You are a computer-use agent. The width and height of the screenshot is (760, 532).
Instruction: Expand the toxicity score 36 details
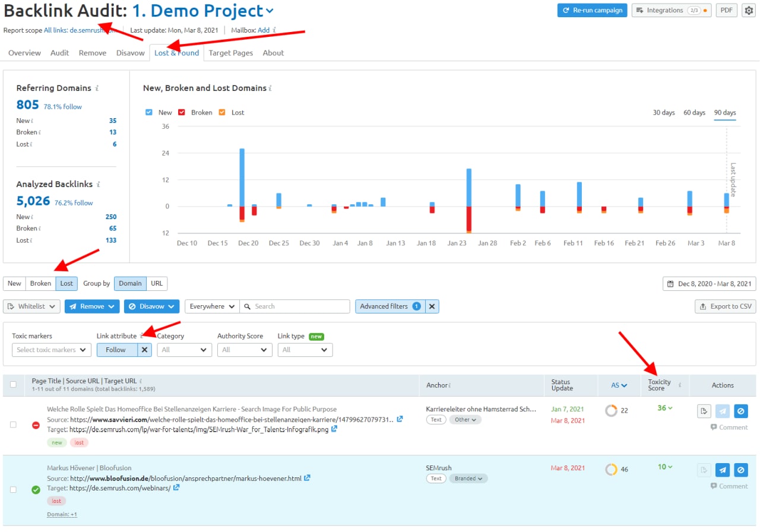(x=665, y=408)
